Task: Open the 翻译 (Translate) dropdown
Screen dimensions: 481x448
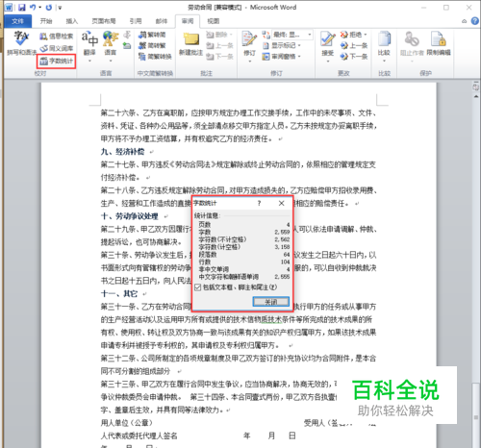Action: 89,46
